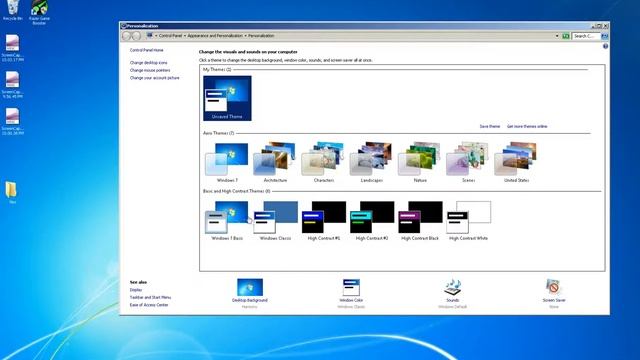Viewport: 640px width, 360px height.
Task: Open Change desktop icons link
Action: [x=149, y=63]
